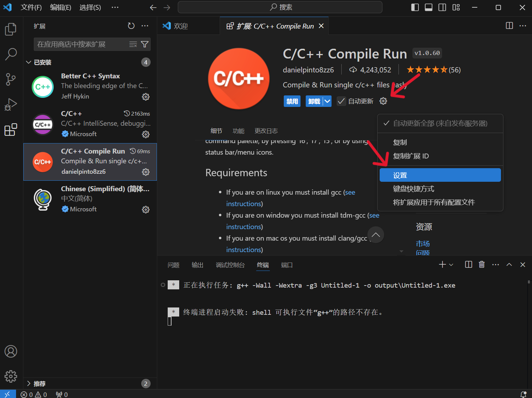Open the 编辑(E) menu
This screenshot has height=398, width=532.
[x=60, y=7]
